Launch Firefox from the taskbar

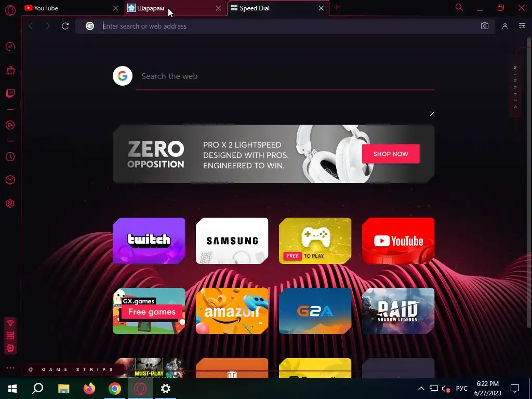click(x=89, y=389)
